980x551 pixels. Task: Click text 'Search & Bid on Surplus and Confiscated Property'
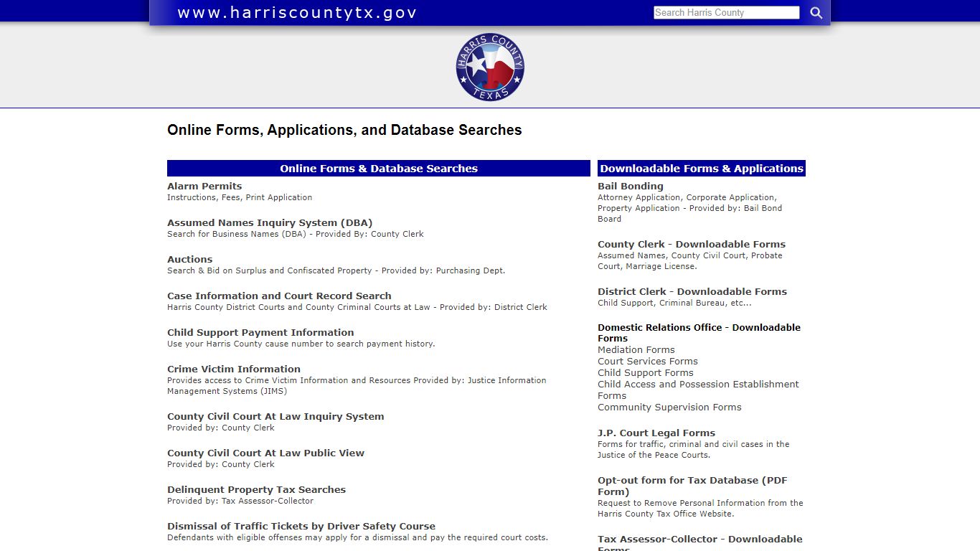coord(270,270)
